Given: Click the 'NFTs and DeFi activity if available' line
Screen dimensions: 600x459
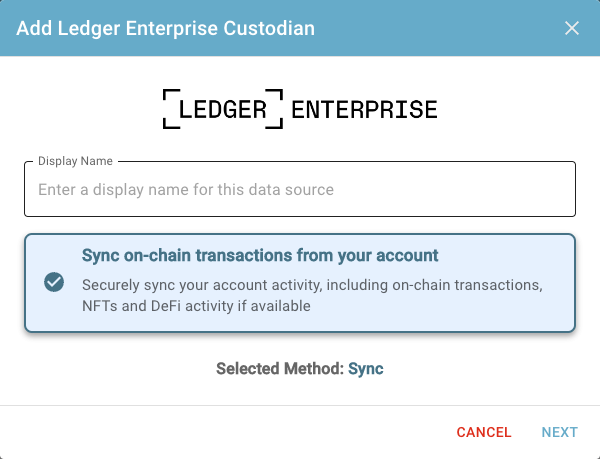Looking at the screenshot, I should pyautogui.click(x=196, y=306).
